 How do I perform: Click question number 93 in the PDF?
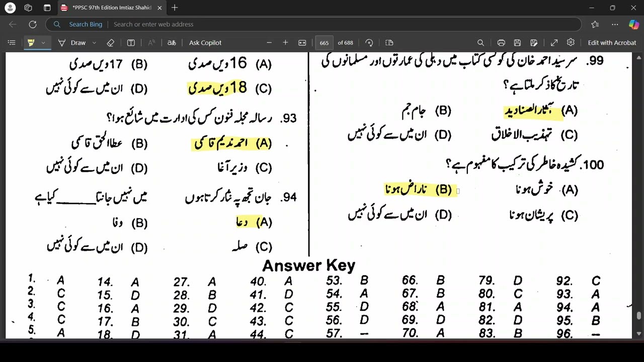[x=289, y=119]
